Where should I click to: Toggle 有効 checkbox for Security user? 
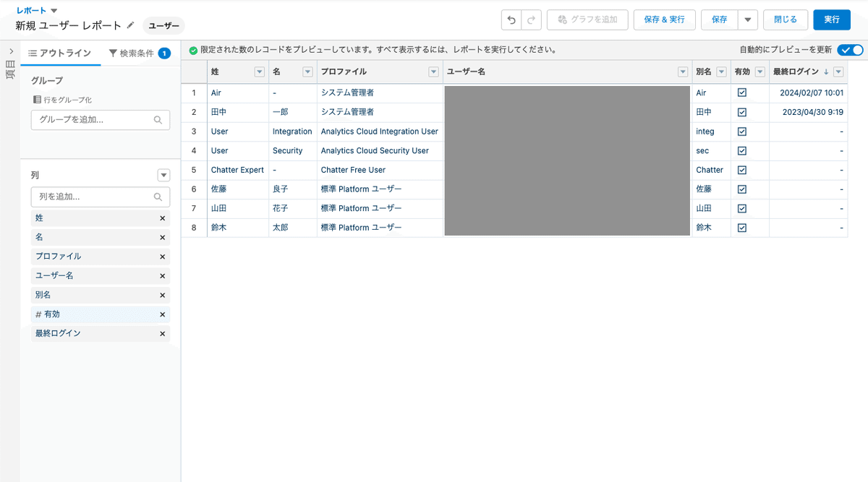tap(742, 151)
